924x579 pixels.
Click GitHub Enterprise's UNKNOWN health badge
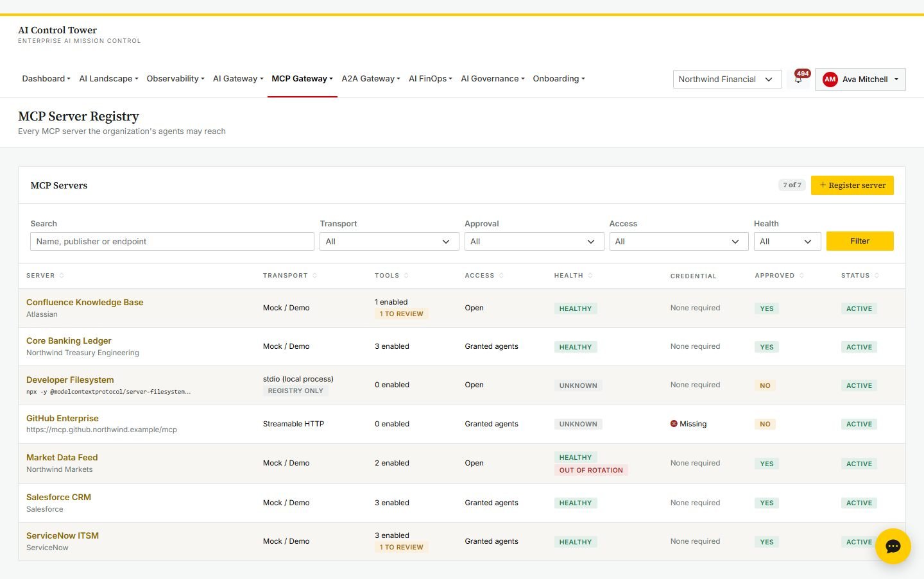point(578,424)
